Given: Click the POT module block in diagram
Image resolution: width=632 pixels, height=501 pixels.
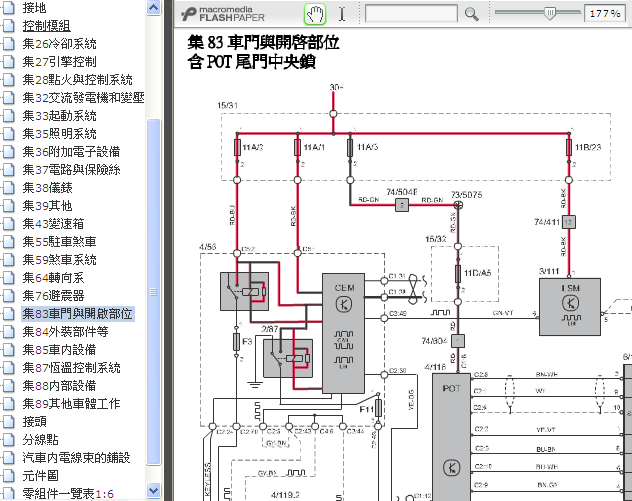Looking at the screenshot, I should coord(451,437).
